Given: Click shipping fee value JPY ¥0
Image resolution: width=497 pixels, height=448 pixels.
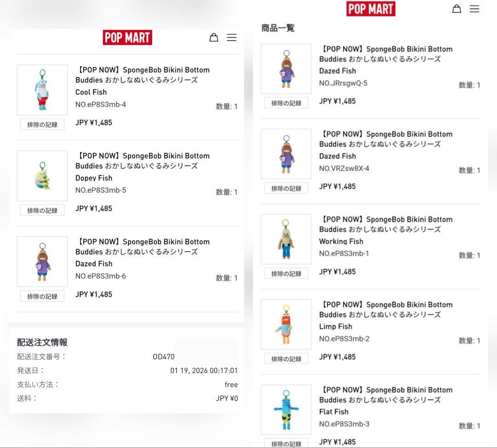Looking at the screenshot, I should click(x=226, y=398).
